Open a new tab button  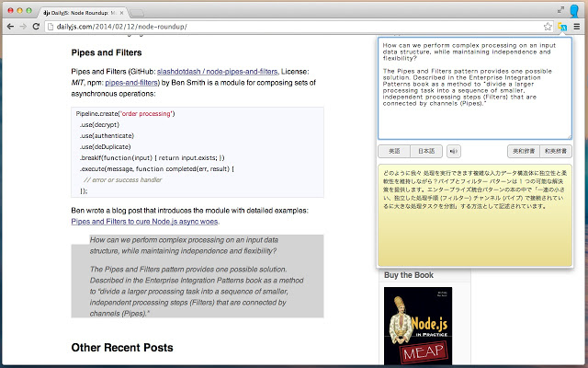[137, 14]
